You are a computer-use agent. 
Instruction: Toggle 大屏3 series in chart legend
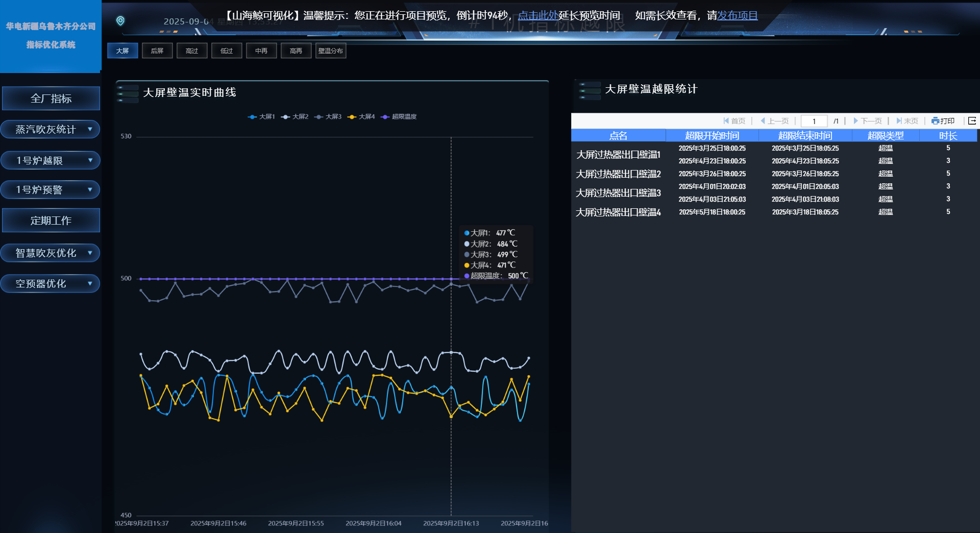coord(328,117)
